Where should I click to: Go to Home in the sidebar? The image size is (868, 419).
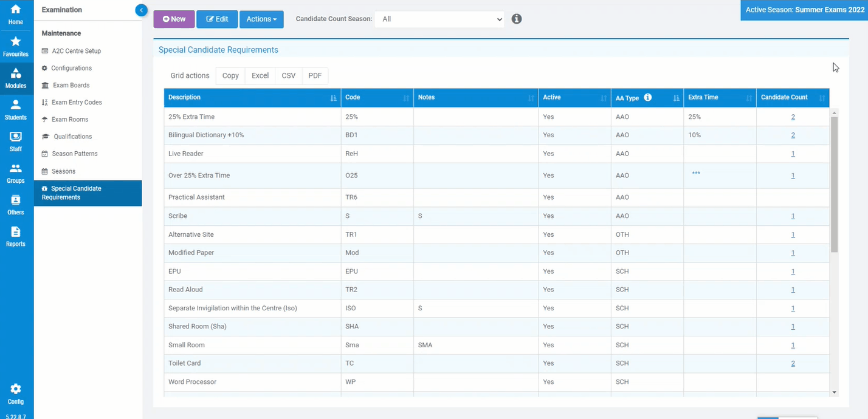(16, 15)
